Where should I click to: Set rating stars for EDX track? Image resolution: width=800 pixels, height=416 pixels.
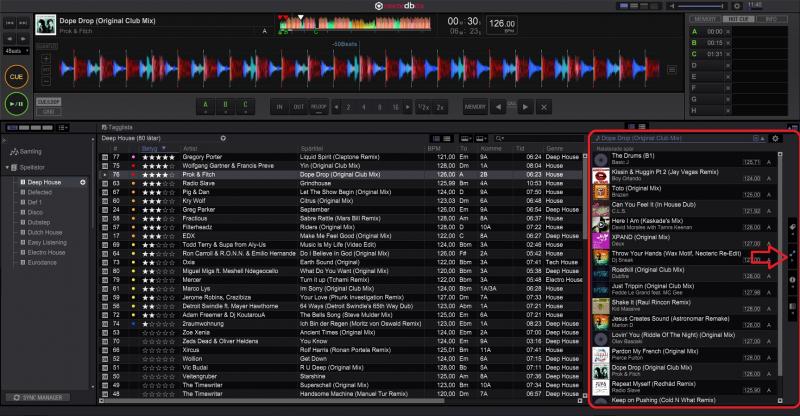click(158, 236)
